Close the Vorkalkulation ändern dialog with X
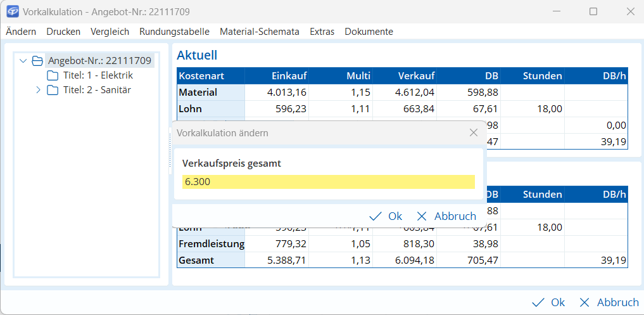This screenshot has height=315, width=644. 473,133
